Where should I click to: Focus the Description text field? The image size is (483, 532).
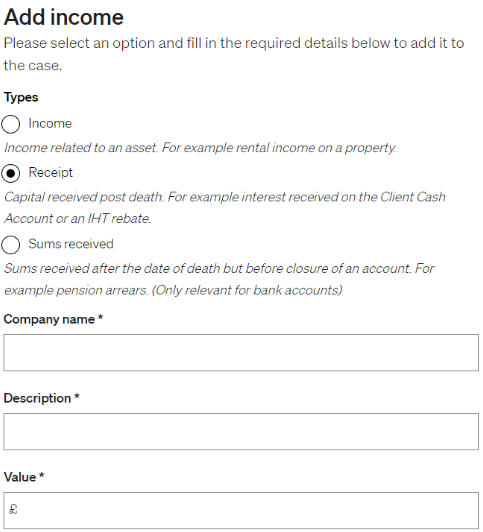point(241,432)
